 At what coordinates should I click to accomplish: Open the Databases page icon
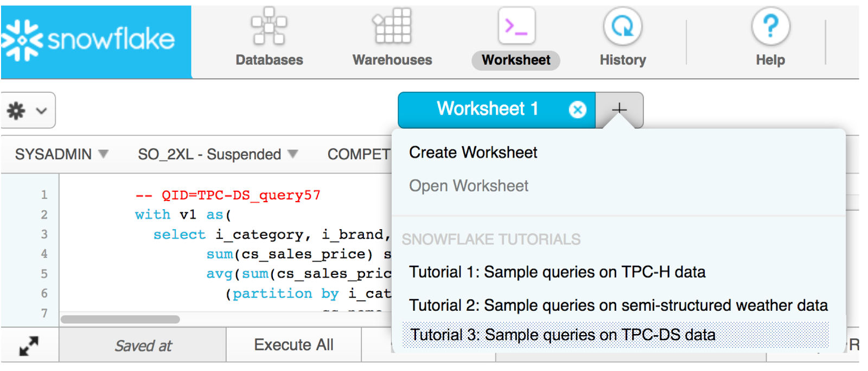pyautogui.click(x=269, y=27)
